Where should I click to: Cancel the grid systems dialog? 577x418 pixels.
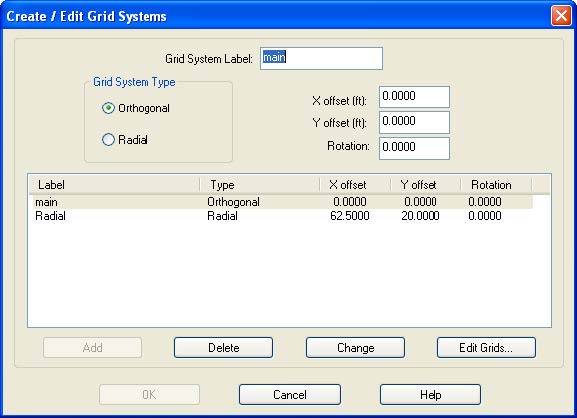pyautogui.click(x=290, y=395)
